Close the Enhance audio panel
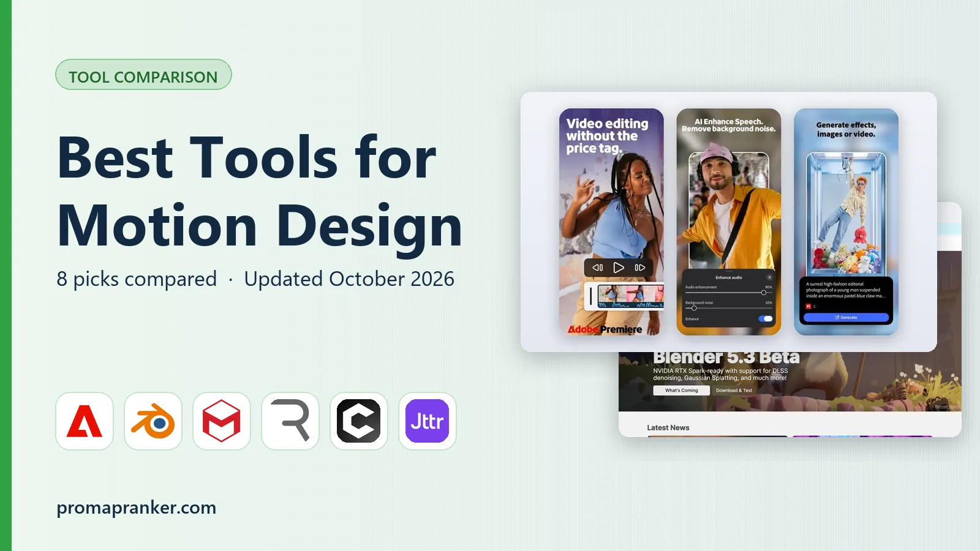The width and height of the screenshot is (980, 551). [770, 277]
